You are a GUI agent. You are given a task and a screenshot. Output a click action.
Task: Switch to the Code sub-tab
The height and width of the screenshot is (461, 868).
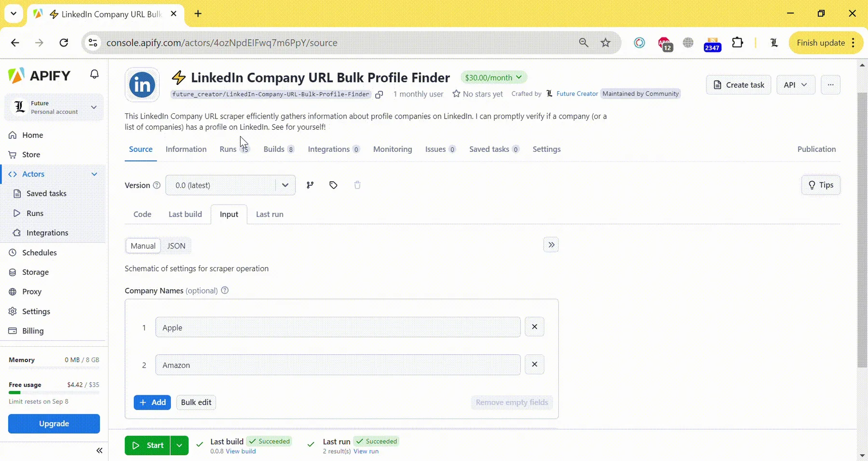142,215
